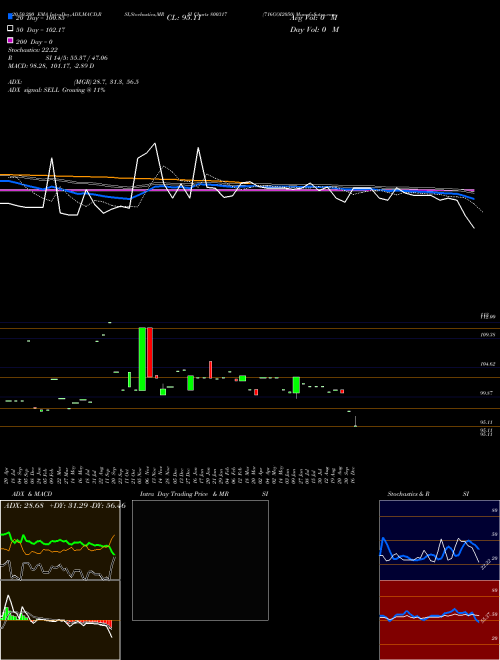
Task: Click the tall red candlestick in the price chart
Action: [150, 352]
